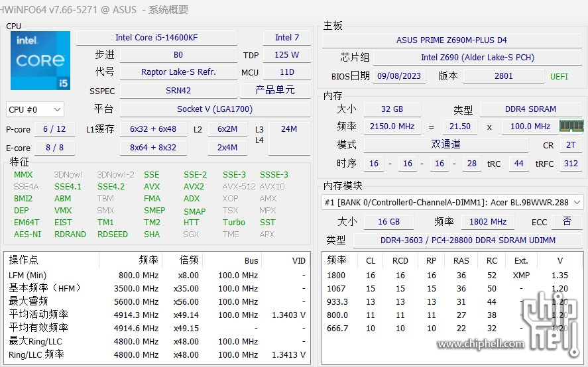Click the module size 16 GB
Screen dimensions: 588x367
click(389, 221)
